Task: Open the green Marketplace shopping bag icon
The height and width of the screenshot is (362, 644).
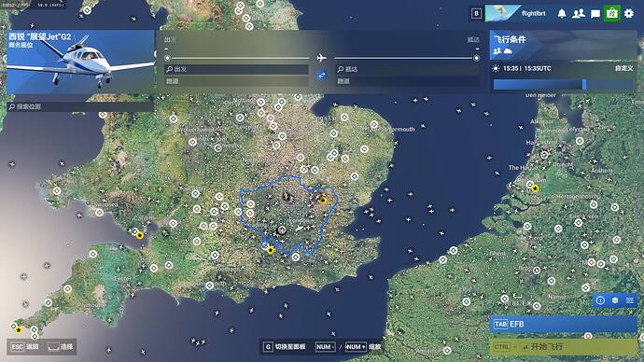Action: (x=612, y=14)
